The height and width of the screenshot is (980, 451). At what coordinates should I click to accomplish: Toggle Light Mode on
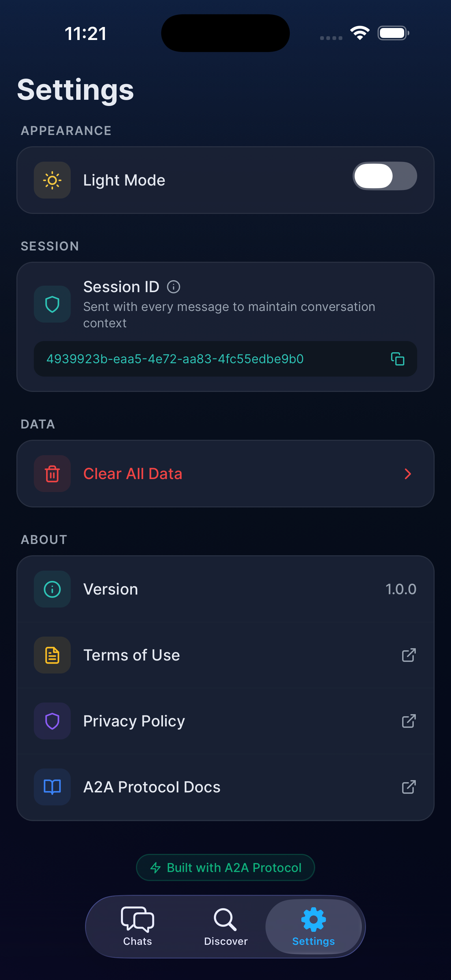click(x=385, y=176)
